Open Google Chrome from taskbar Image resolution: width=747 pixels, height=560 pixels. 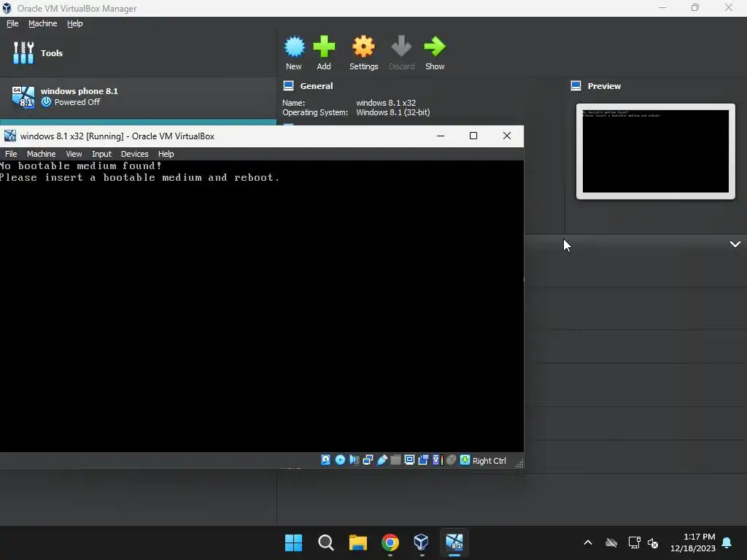point(390,542)
